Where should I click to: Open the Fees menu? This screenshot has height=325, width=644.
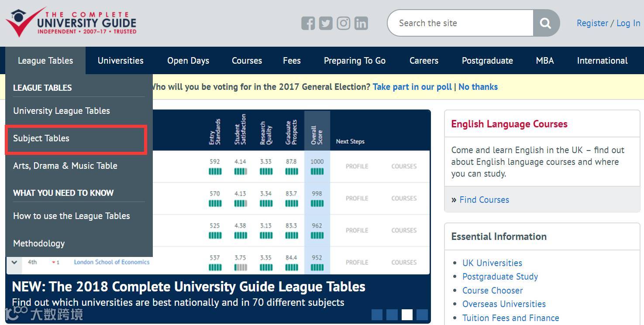pyautogui.click(x=292, y=61)
